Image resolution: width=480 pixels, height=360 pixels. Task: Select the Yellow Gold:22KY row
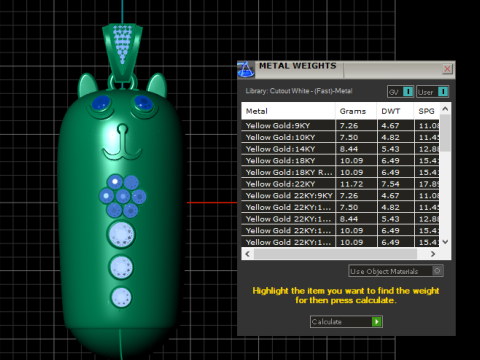[x=340, y=184]
